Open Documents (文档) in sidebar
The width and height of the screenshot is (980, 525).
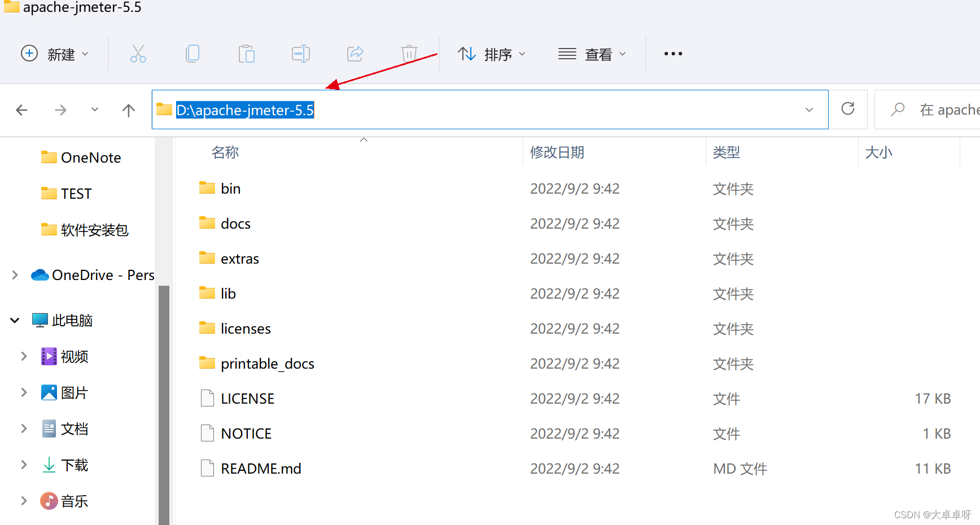[64, 428]
